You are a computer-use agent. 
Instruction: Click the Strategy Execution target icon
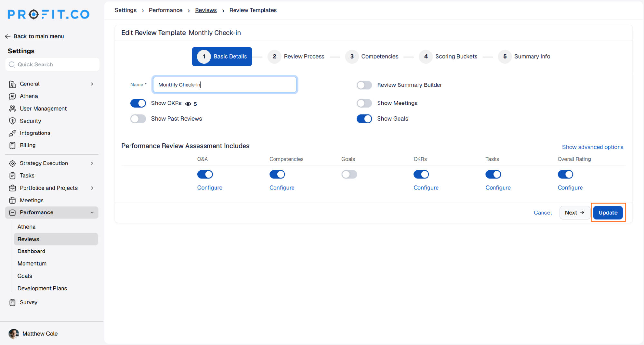pos(12,163)
